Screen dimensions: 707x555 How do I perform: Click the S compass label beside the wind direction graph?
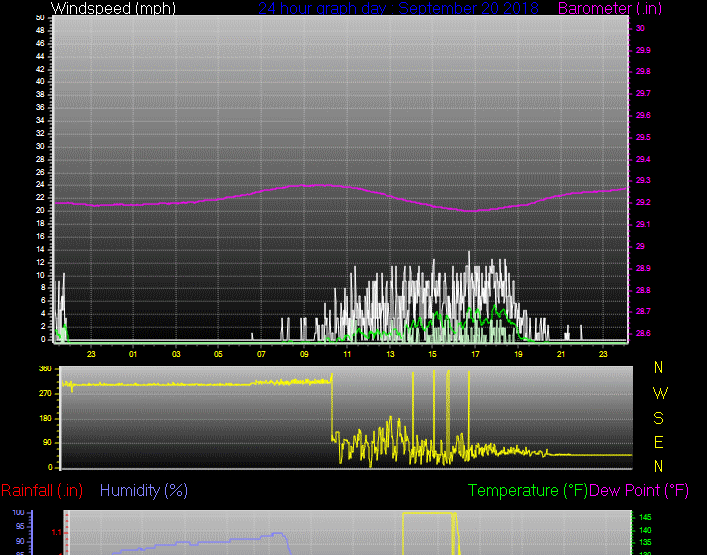(658, 418)
